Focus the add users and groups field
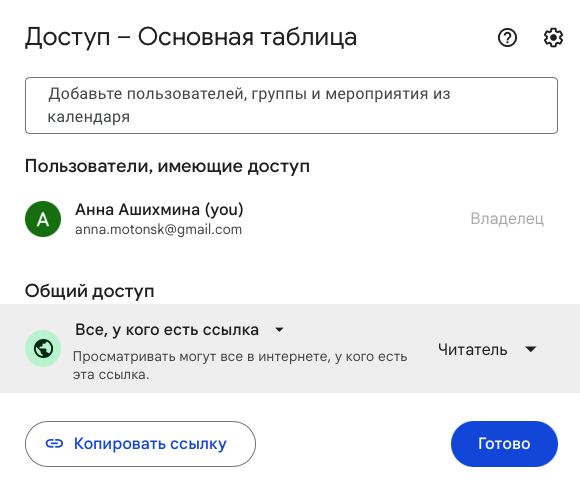Screen dimensions: 580x489 point(291,105)
